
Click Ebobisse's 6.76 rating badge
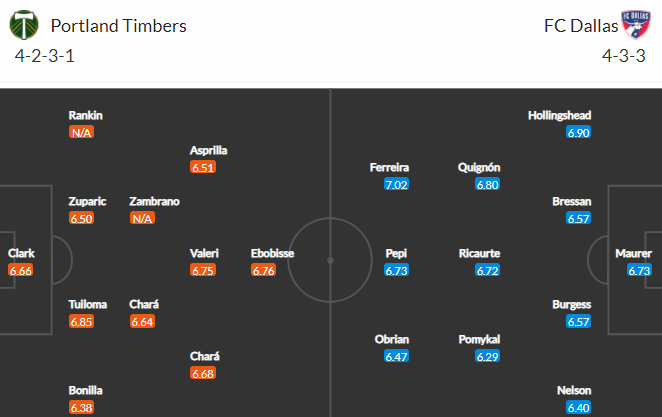tap(263, 270)
